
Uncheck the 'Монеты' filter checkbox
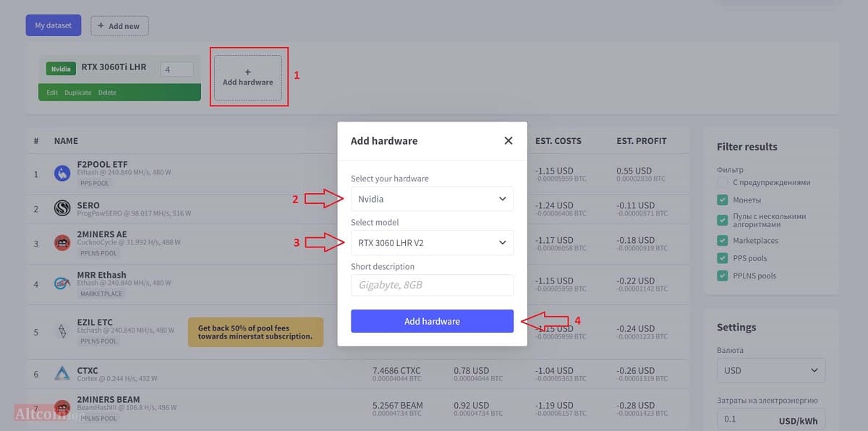pyautogui.click(x=723, y=200)
